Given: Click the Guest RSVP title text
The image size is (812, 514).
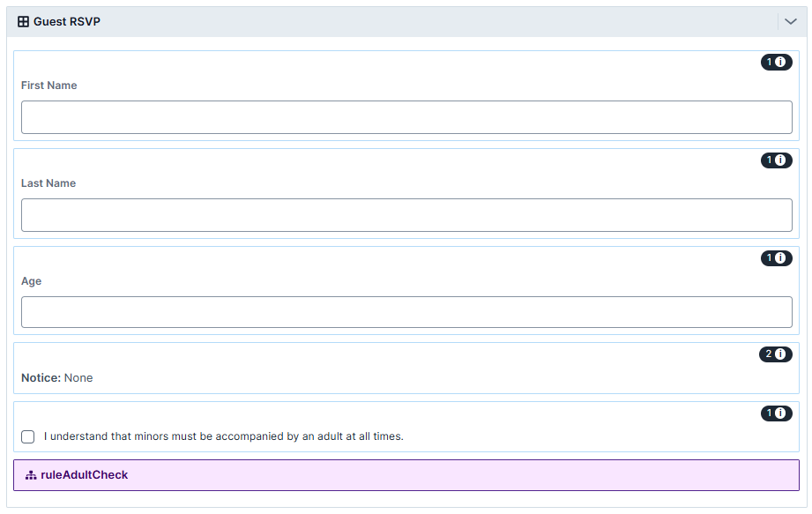Looking at the screenshot, I should click(67, 21).
